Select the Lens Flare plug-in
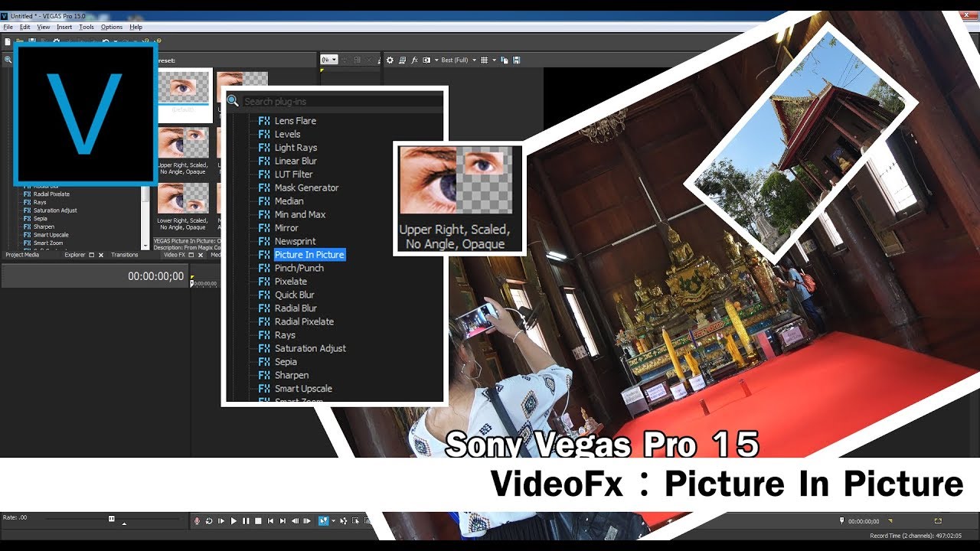980x551 pixels. tap(295, 121)
